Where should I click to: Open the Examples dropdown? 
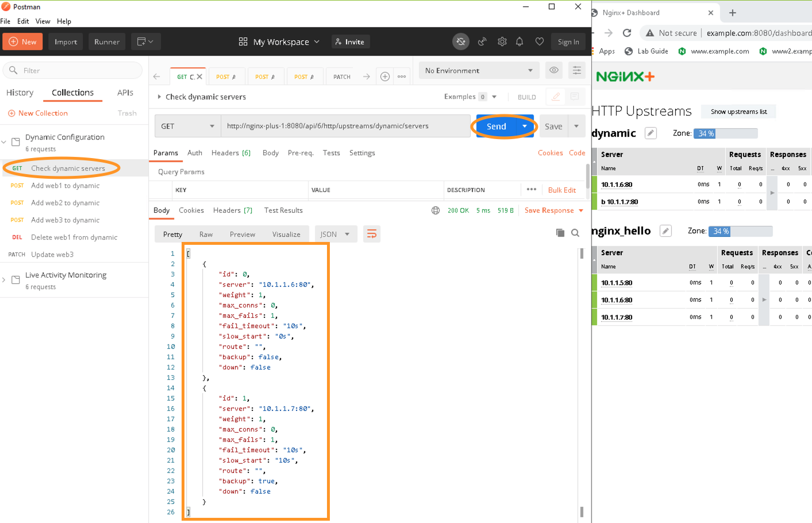494,97
